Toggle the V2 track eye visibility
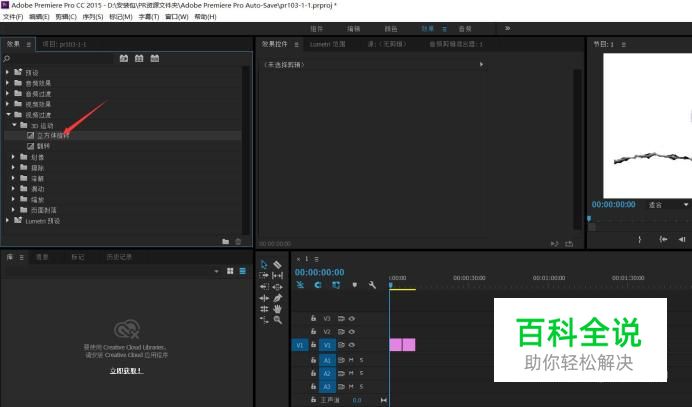 click(352, 332)
